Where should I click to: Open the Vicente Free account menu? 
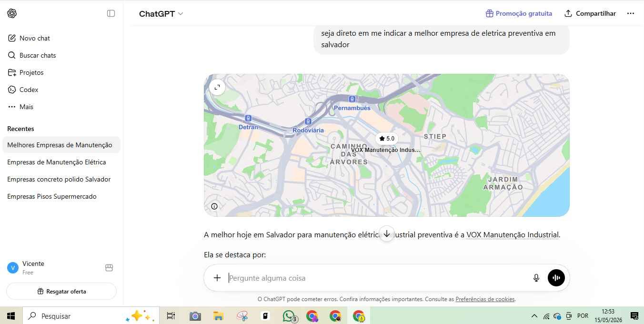(x=51, y=268)
